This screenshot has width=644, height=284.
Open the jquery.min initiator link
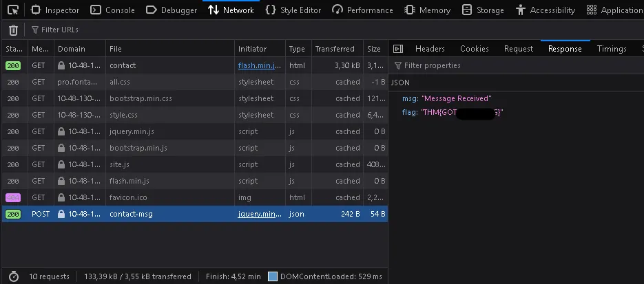(260, 214)
